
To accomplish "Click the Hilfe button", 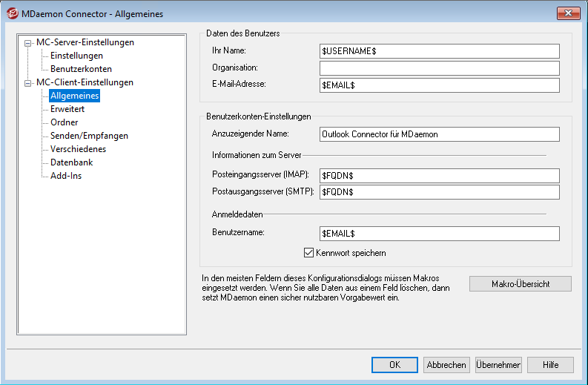I will [550, 365].
